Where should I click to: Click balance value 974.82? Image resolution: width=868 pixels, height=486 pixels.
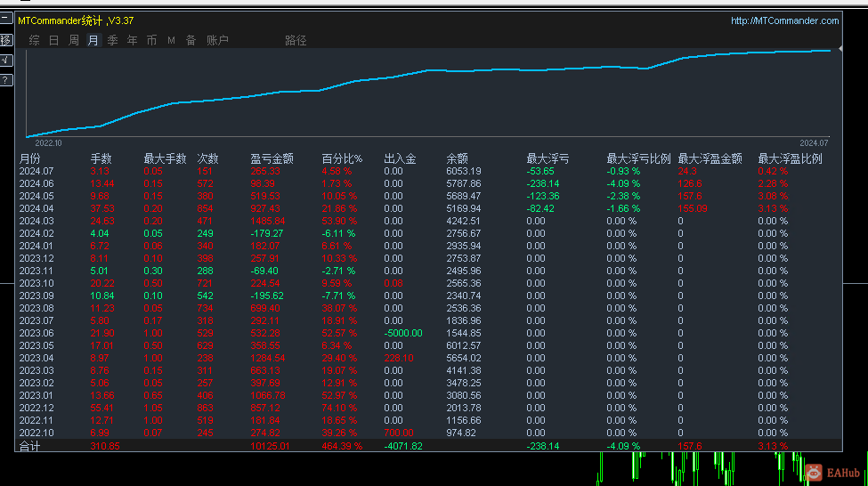461,433
